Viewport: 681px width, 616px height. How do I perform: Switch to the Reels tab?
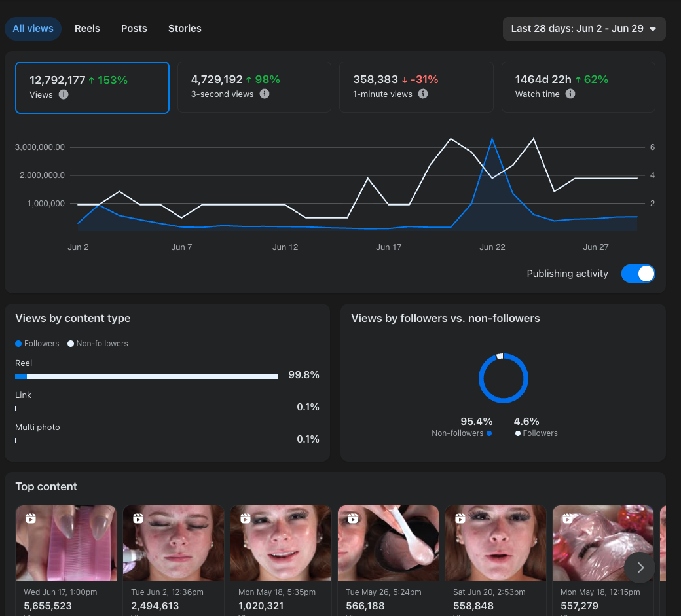click(87, 29)
